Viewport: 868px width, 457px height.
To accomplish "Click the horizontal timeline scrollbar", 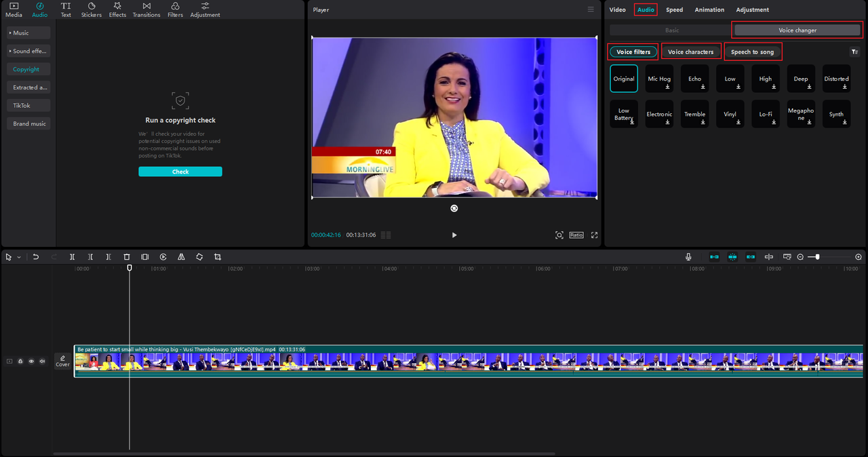I will tap(304, 454).
